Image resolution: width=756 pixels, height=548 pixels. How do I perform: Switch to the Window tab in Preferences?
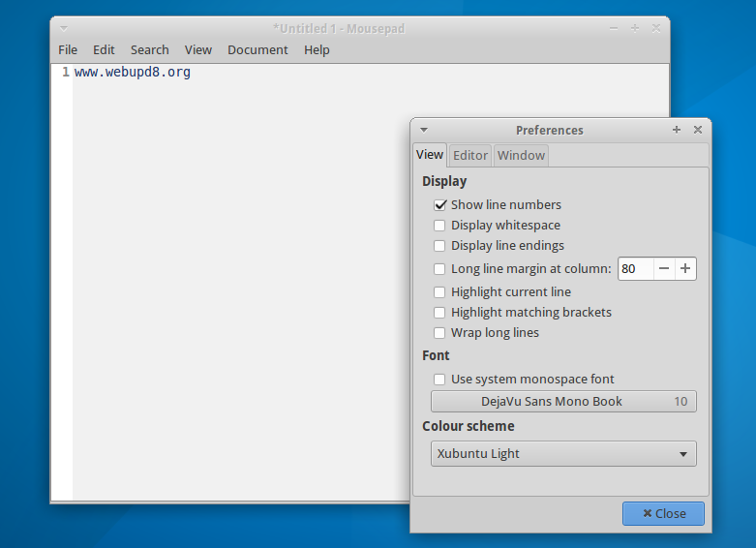[x=521, y=155]
